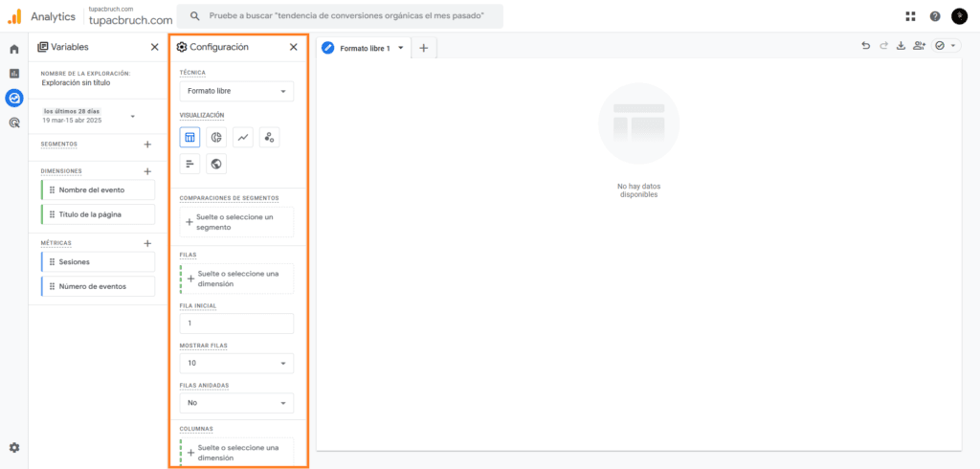Select the donut chart visualization icon
Viewport: 980px width, 469px height.
click(216, 138)
